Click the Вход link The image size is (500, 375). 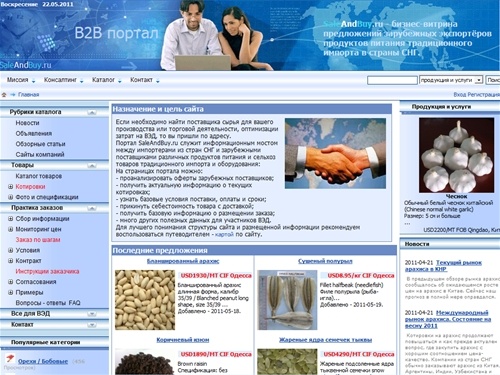click(x=460, y=95)
